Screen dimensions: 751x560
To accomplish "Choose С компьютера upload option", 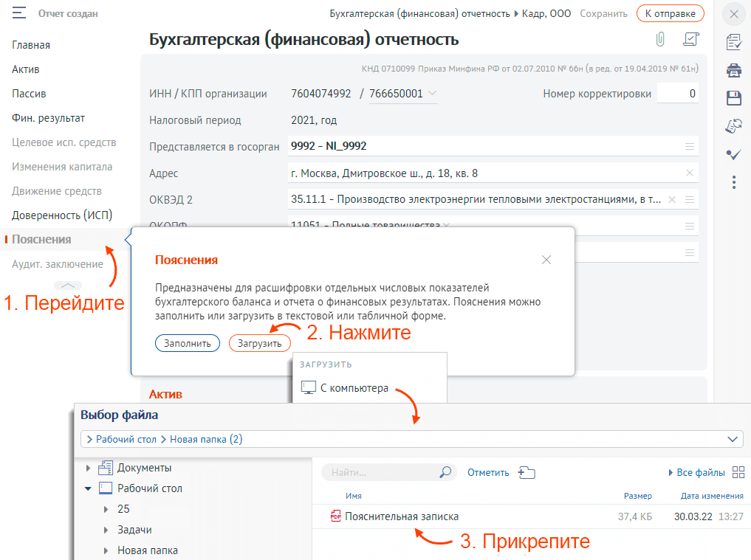I will pos(354,387).
